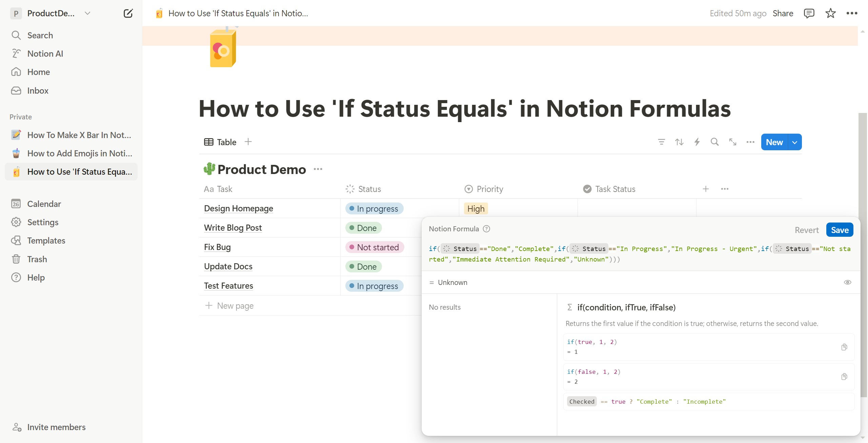This screenshot has width=868, height=443.
Task: Click the Private section header
Action: coord(21,117)
